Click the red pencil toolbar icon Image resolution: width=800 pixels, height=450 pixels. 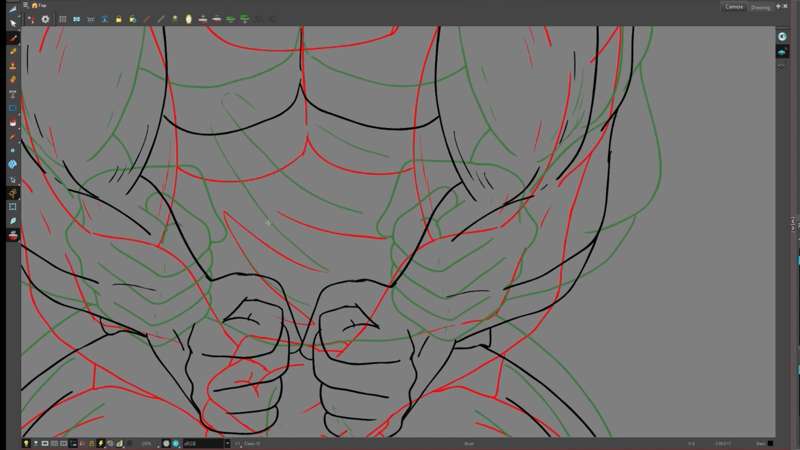pyautogui.click(x=147, y=19)
